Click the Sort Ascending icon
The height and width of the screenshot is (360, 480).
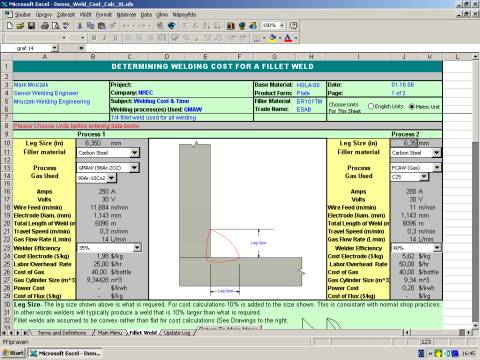(x=206, y=26)
